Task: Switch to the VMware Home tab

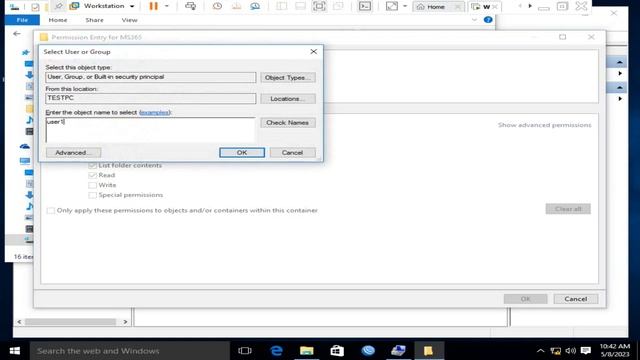Action: click(436, 7)
